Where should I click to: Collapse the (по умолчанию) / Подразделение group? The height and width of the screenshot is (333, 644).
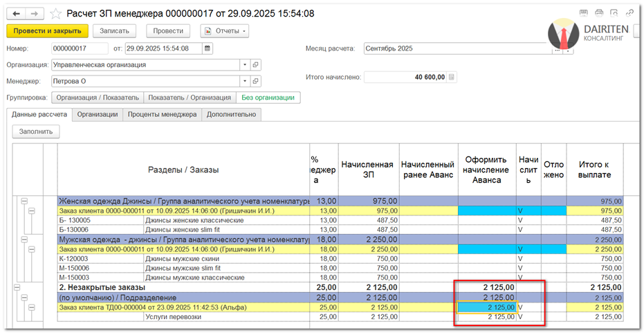pyautogui.click(x=24, y=297)
